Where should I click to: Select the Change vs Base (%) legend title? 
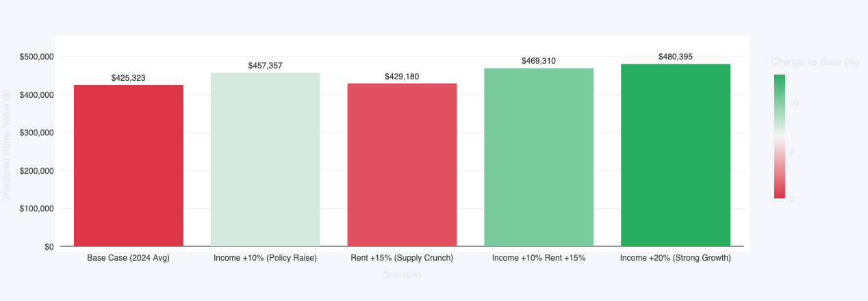click(x=815, y=62)
